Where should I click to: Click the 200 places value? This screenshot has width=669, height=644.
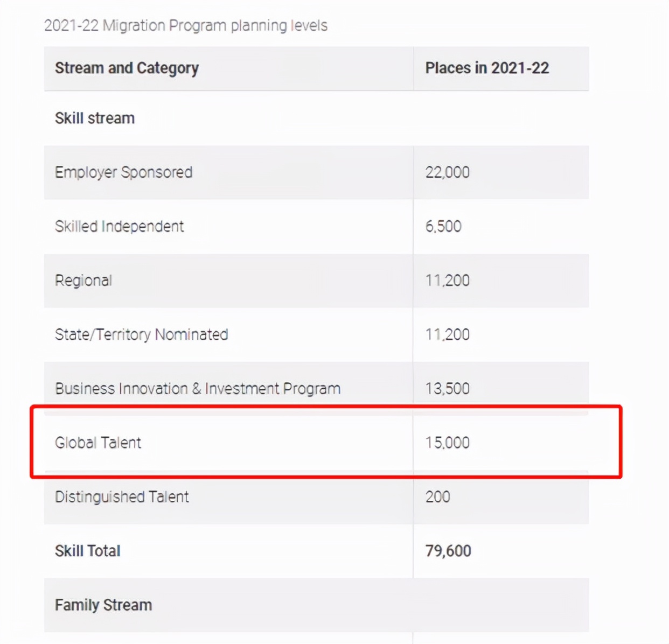pos(437,497)
